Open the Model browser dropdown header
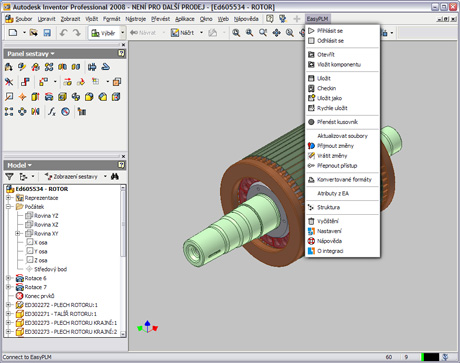 click(x=20, y=165)
